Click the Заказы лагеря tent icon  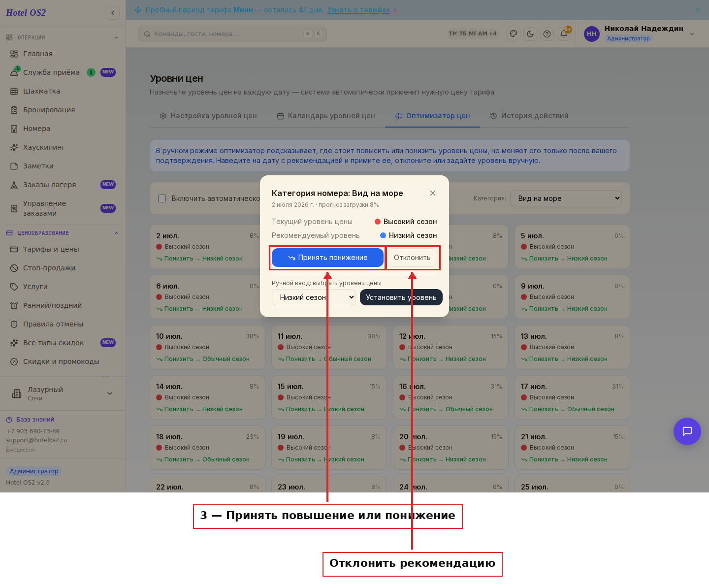[x=14, y=185]
